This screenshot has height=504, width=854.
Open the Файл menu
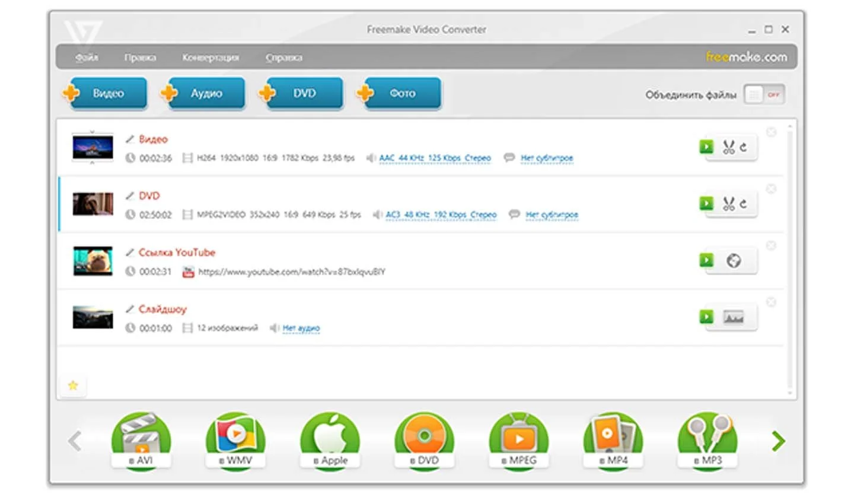pyautogui.click(x=87, y=58)
